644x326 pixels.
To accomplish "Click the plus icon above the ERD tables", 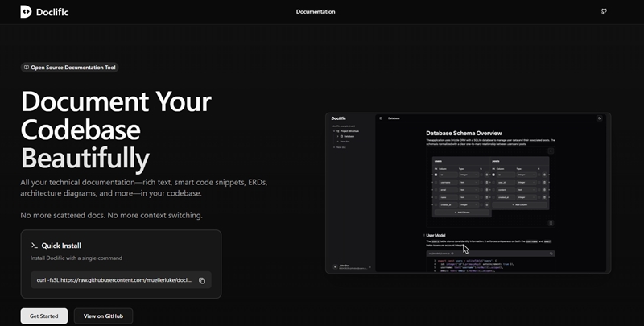I will 550,151.
